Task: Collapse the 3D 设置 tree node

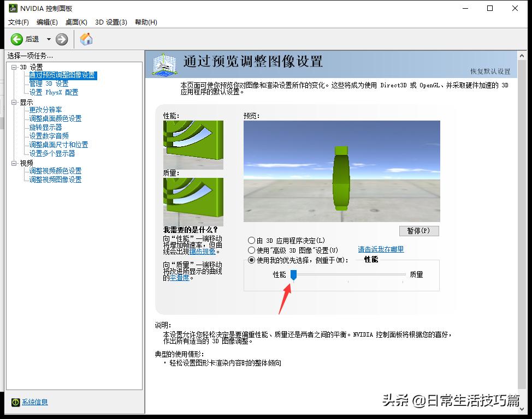Action: coord(13,67)
